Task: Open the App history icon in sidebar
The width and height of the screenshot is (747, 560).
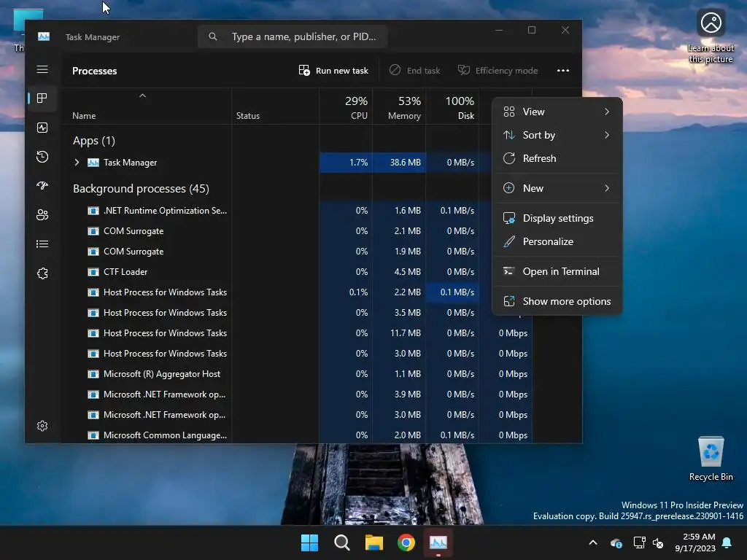Action: tap(42, 157)
